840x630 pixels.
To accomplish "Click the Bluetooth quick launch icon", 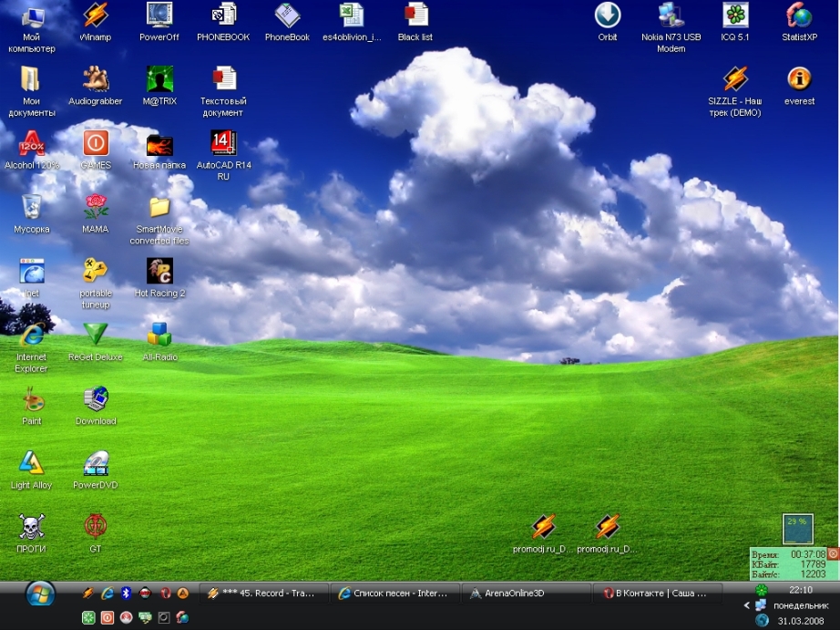I will tap(126, 593).
